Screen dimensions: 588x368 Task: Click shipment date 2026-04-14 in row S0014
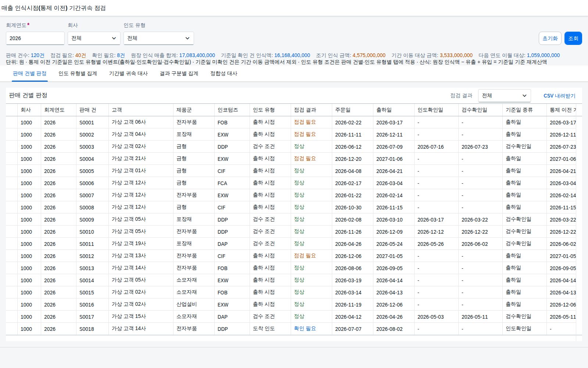(389, 280)
